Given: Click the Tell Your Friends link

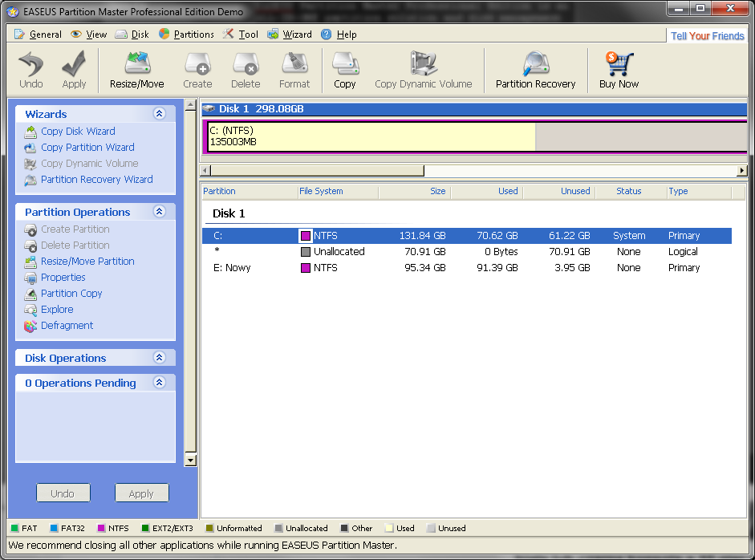Looking at the screenshot, I should [x=707, y=34].
